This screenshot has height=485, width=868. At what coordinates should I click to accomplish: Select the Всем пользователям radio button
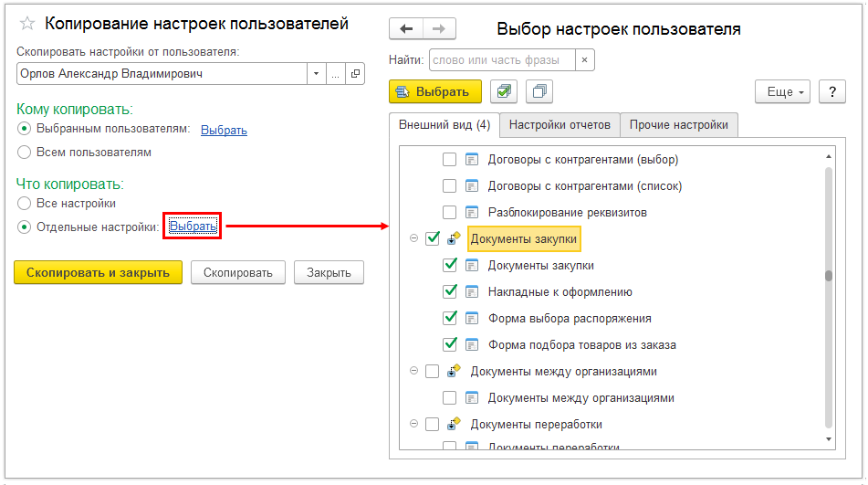pos(25,153)
